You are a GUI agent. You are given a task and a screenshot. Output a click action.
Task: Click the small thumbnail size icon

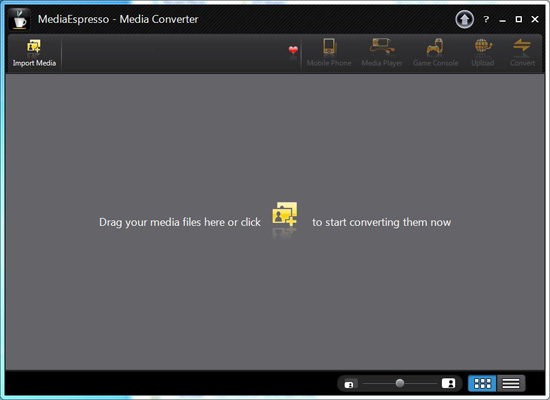(x=349, y=385)
